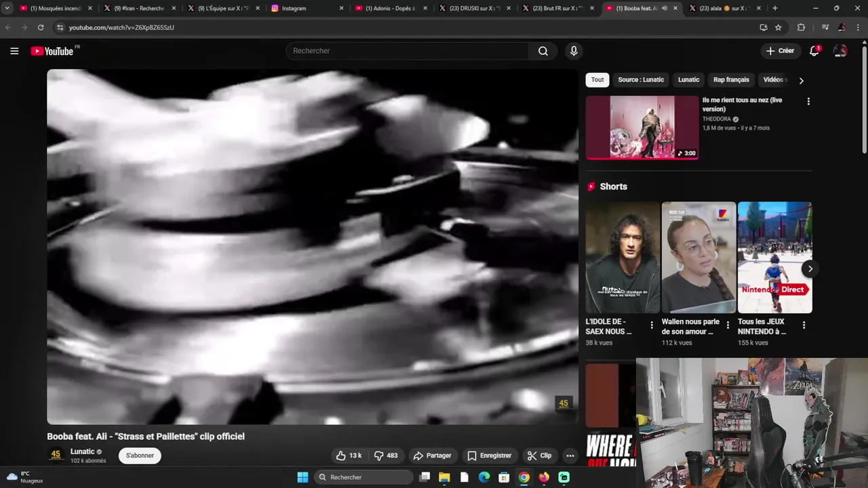Open tab search dropdown in Chrome
The image size is (868, 488).
[7, 8]
